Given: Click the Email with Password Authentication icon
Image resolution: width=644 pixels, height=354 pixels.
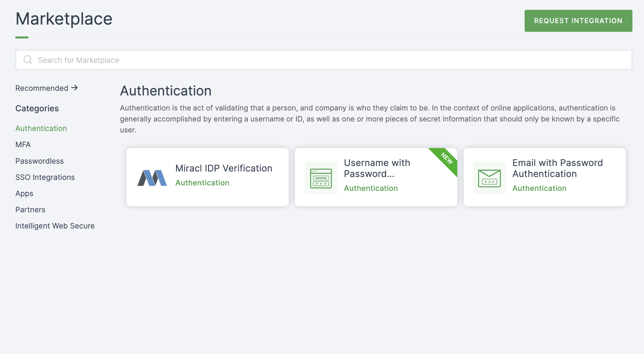Looking at the screenshot, I should (488, 177).
